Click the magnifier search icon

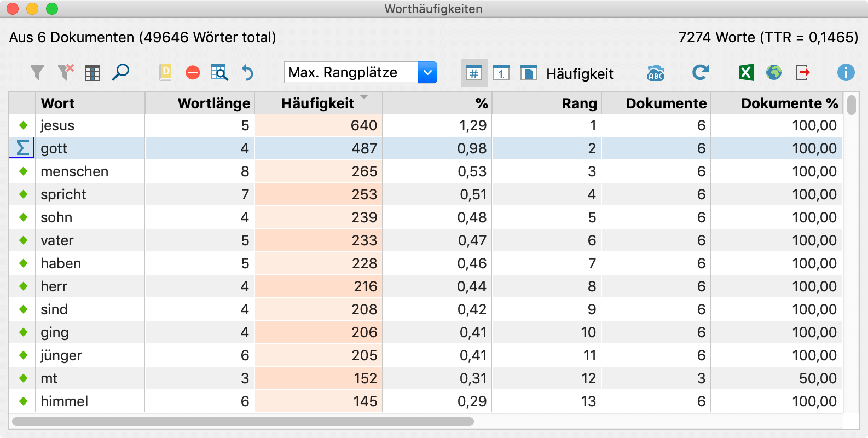[x=120, y=72]
